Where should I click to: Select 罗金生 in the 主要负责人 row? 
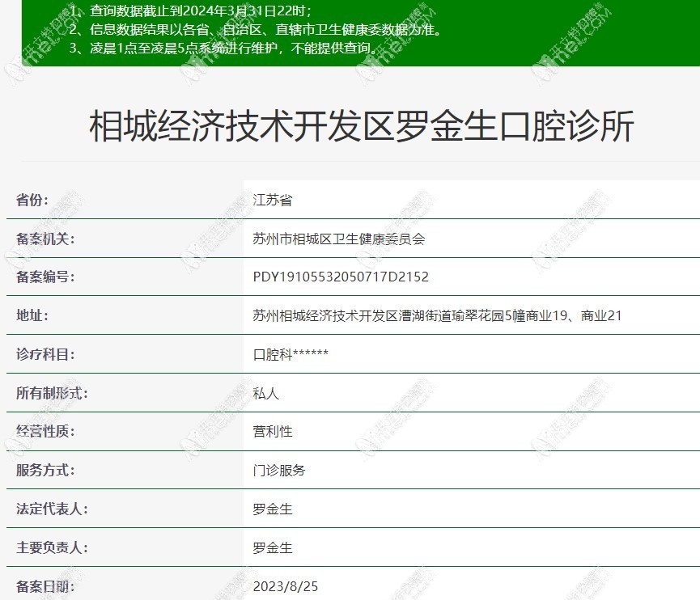point(273,547)
